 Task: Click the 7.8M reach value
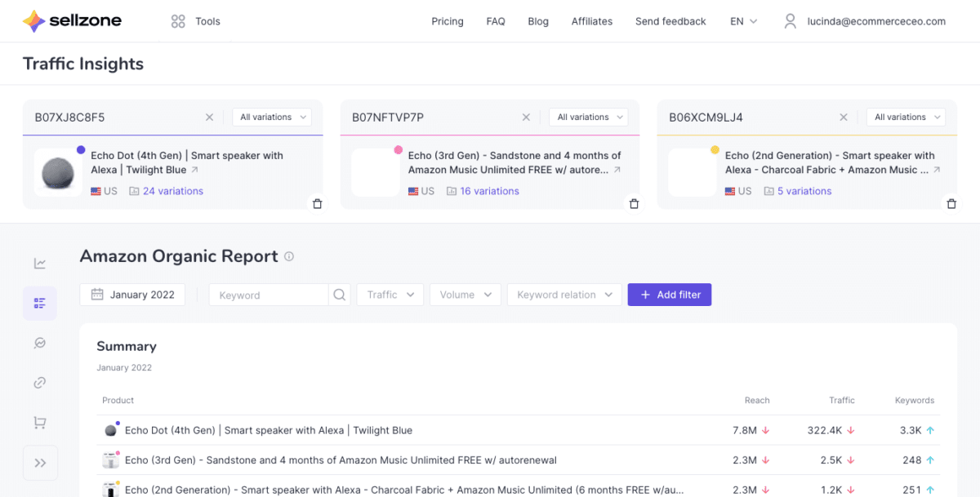(745, 430)
